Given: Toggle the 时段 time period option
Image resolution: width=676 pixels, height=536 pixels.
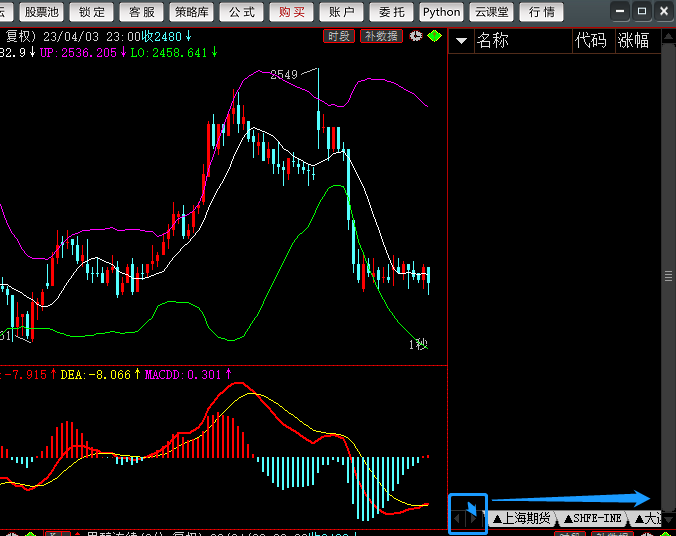Looking at the screenshot, I should pyautogui.click(x=339, y=36).
